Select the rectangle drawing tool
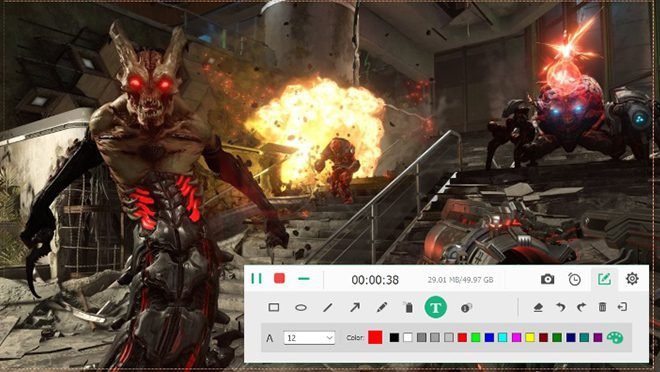This screenshot has width=660, height=372. [x=274, y=308]
